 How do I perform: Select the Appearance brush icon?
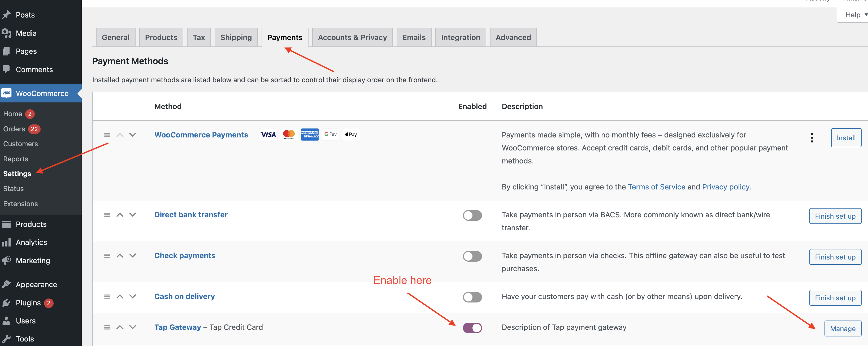click(x=6, y=284)
